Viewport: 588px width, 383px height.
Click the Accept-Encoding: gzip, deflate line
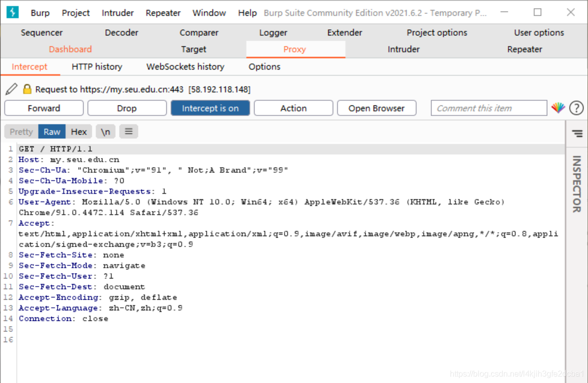pos(98,297)
